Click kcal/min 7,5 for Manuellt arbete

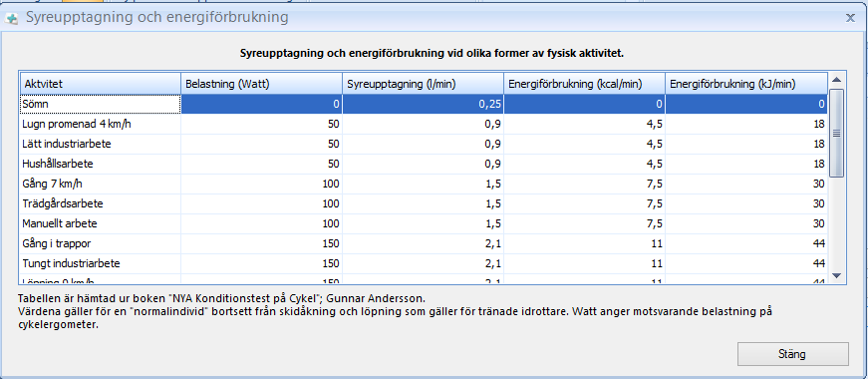[x=585, y=223]
